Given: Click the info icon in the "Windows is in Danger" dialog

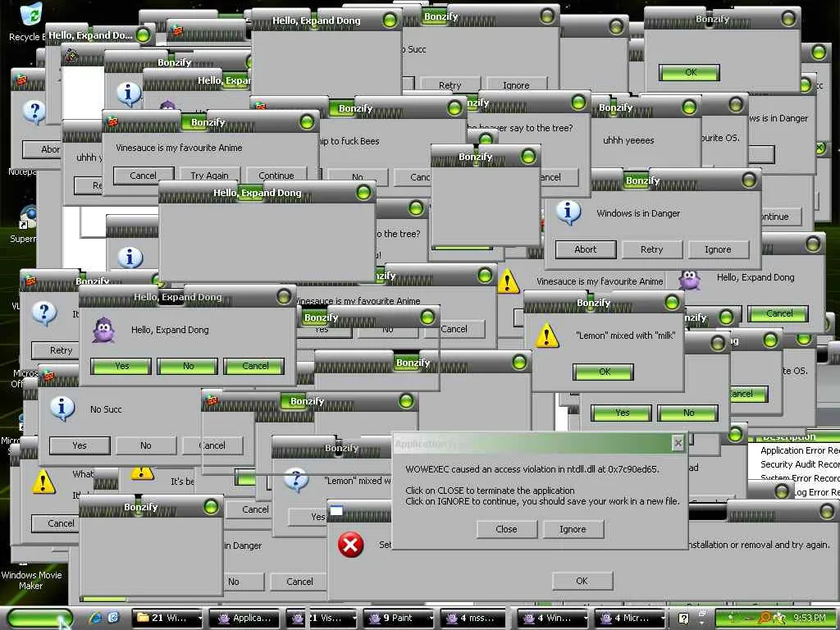Looking at the screenshot, I should [x=568, y=212].
